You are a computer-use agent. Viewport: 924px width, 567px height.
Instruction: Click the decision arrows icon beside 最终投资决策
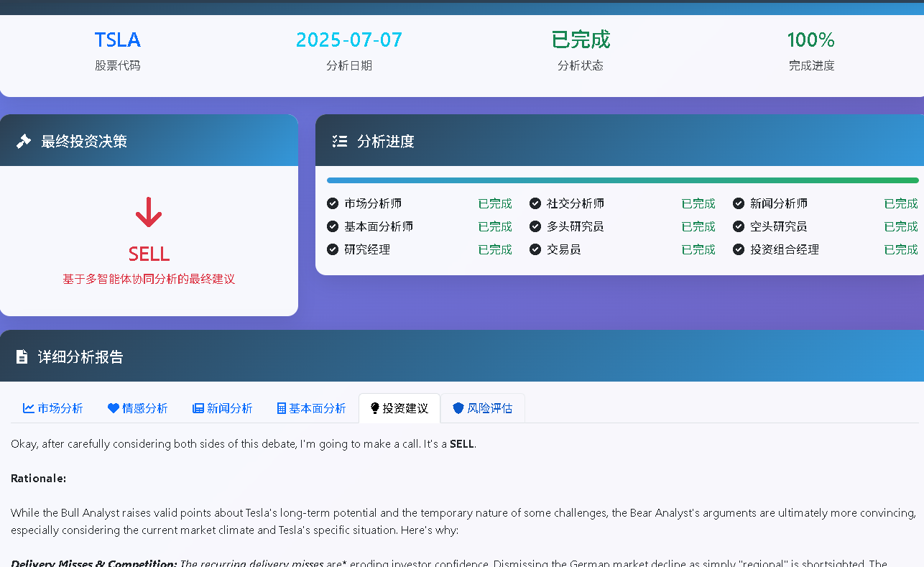pyautogui.click(x=24, y=141)
